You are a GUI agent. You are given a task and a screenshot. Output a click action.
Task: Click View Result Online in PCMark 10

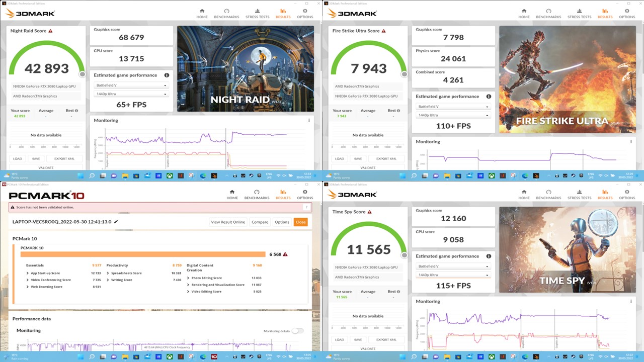228,222
